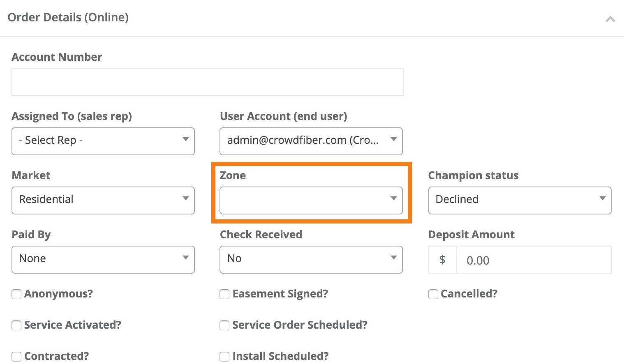Image resolution: width=624 pixels, height=364 pixels.
Task: Tick the Cancelled? checkbox
Action: 433,294
